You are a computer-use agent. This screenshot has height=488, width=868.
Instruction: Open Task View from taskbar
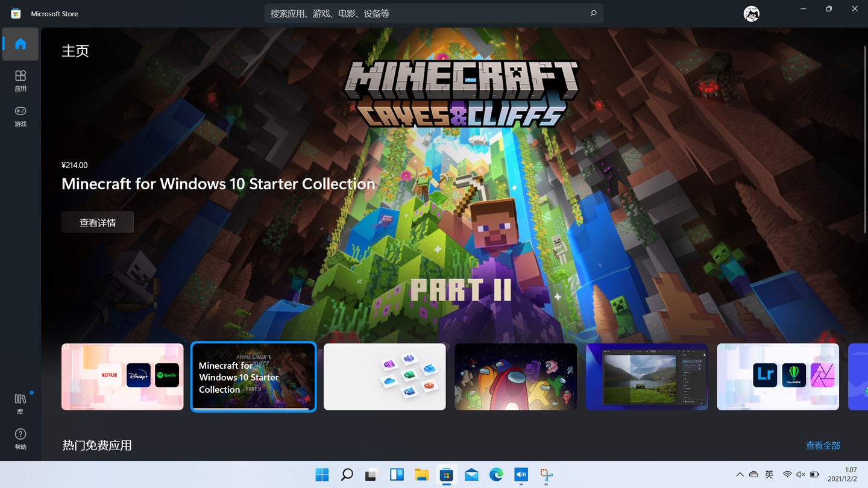pyautogui.click(x=372, y=475)
